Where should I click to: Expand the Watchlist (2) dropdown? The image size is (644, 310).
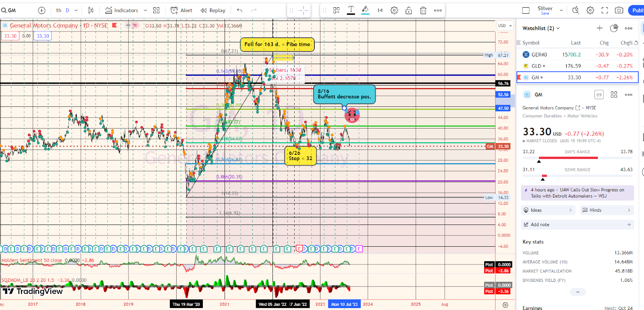(541, 28)
